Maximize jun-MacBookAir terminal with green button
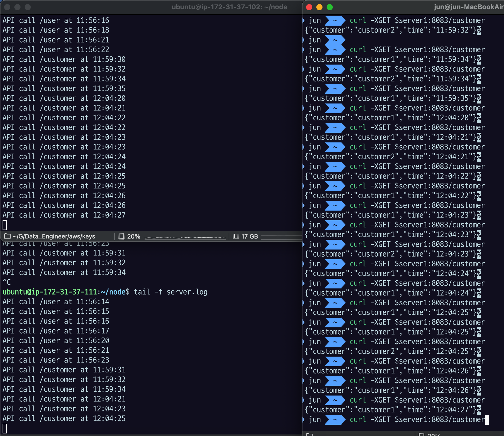 [330, 7]
